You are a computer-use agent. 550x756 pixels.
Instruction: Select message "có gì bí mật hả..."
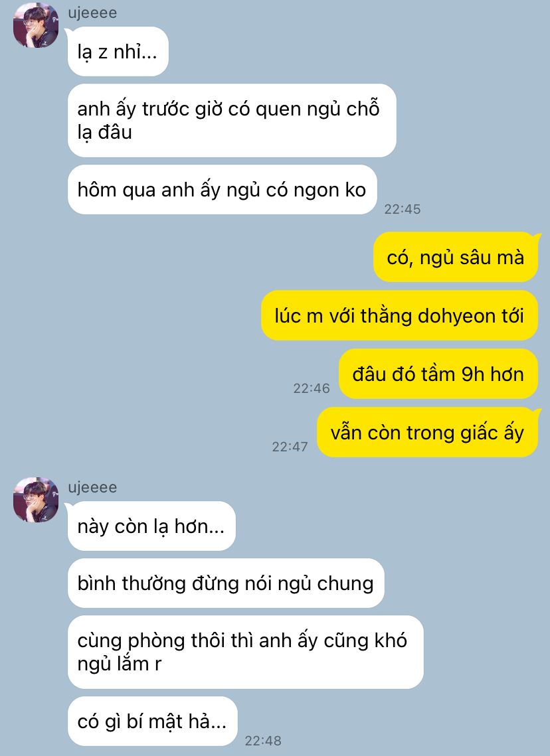pyautogui.click(x=153, y=721)
